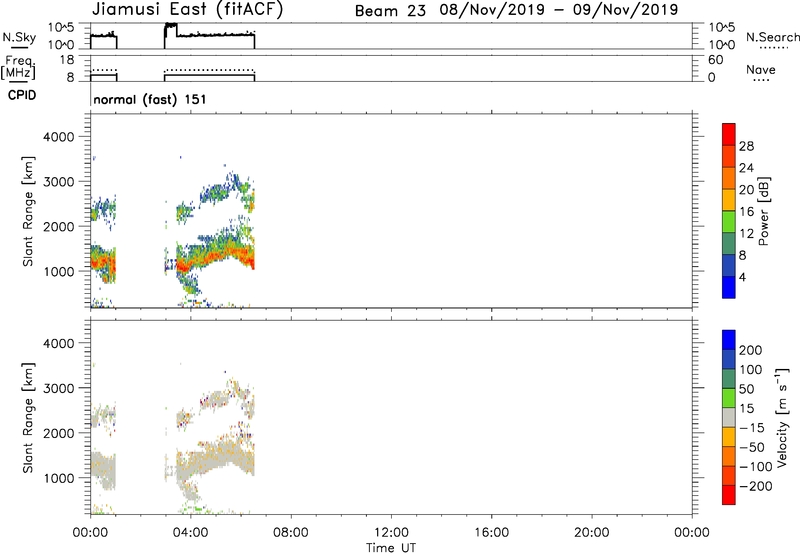Click the 'Velocity [m s⁻¹]' color bar label
Viewport: 800px width, 554px height.
782,417
